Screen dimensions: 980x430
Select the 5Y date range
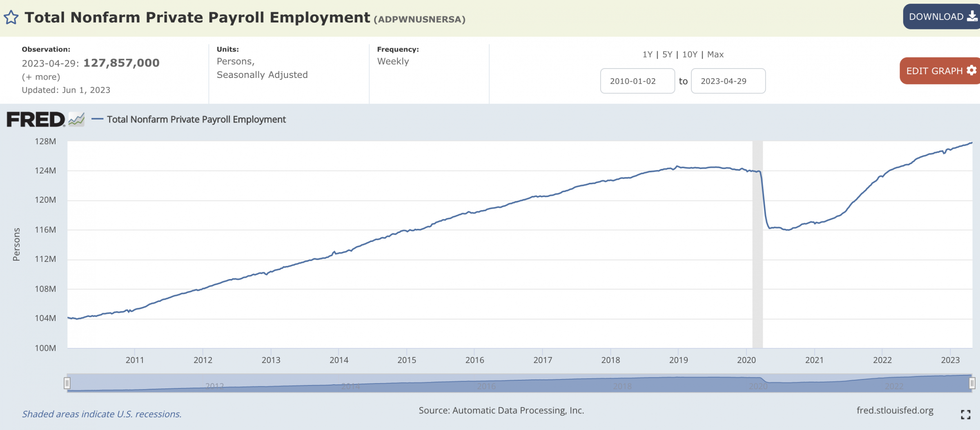tap(667, 54)
